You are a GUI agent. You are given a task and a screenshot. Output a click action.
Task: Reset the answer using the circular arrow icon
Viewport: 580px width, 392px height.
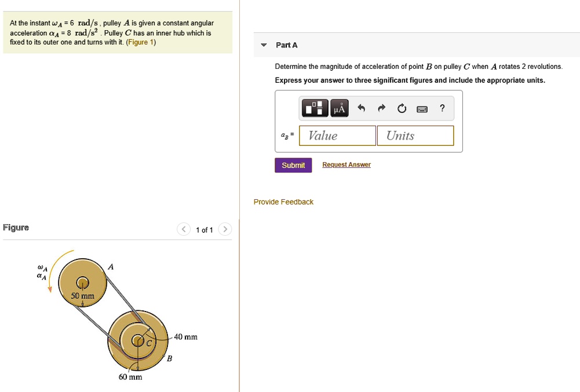point(402,108)
